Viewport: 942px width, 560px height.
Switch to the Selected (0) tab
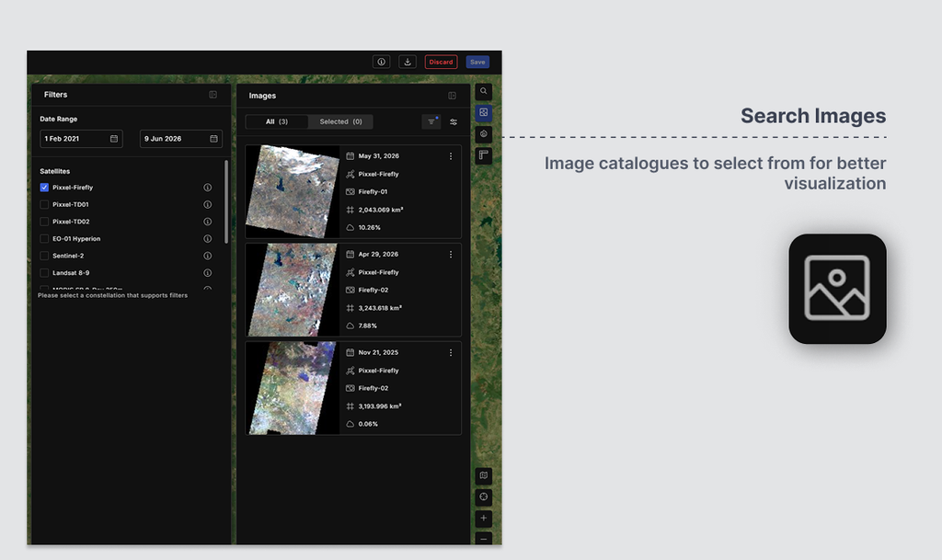340,122
